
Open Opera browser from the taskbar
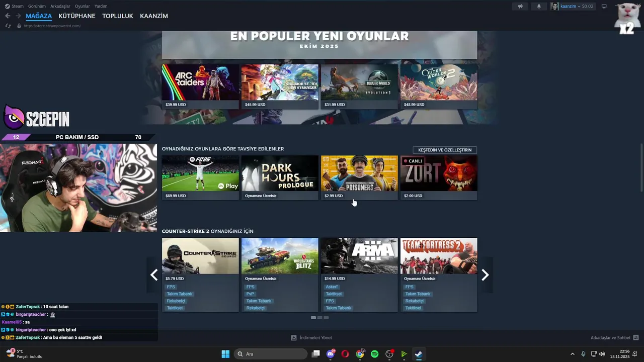(x=345, y=354)
